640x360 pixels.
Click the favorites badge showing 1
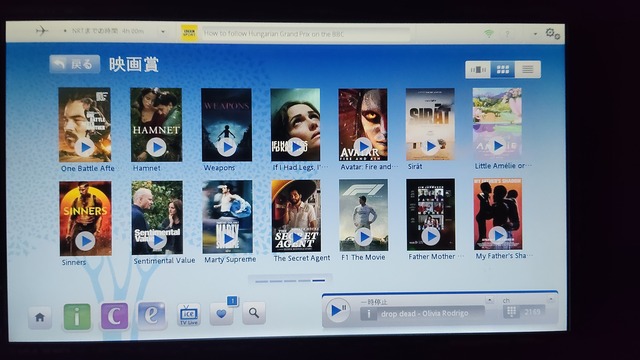[232, 301]
